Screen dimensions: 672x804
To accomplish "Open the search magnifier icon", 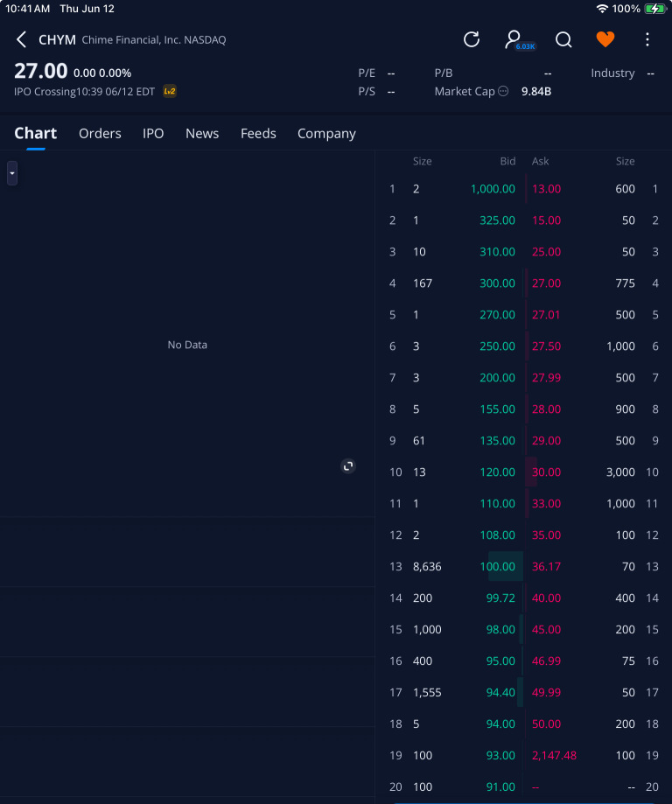I will [563, 39].
